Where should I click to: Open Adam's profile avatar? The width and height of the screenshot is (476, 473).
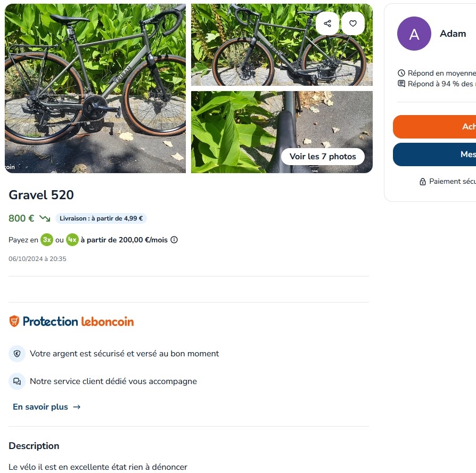[x=414, y=34]
